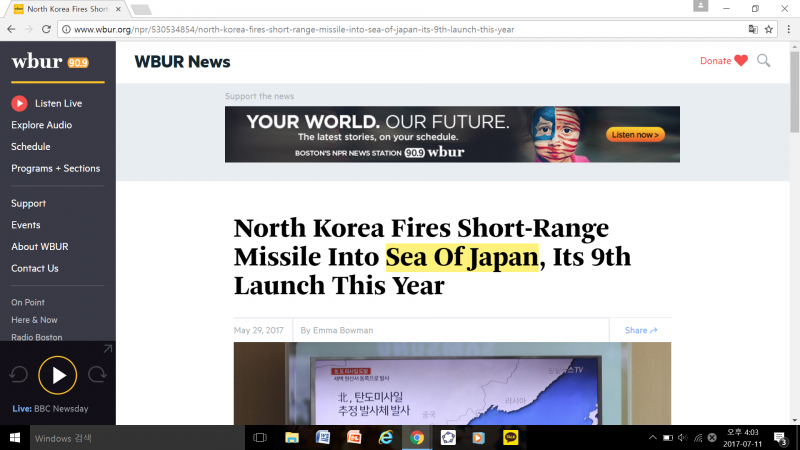Image resolution: width=800 pixels, height=450 pixels.
Task: Click the rewind icon in audio player
Action: (x=18, y=375)
